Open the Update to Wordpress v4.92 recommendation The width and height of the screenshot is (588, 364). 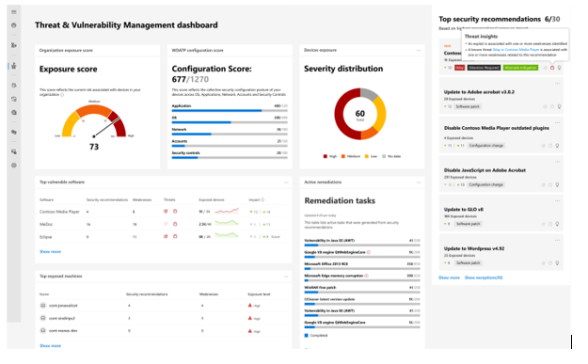pos(474,248)
